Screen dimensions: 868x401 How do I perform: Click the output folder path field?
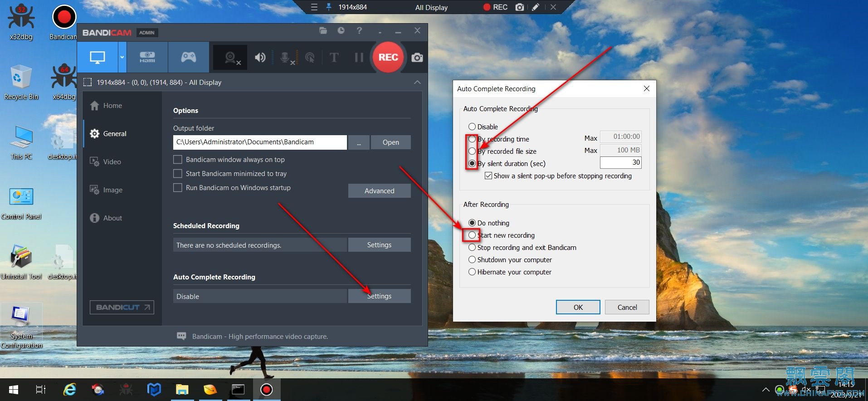pos(260,142)
